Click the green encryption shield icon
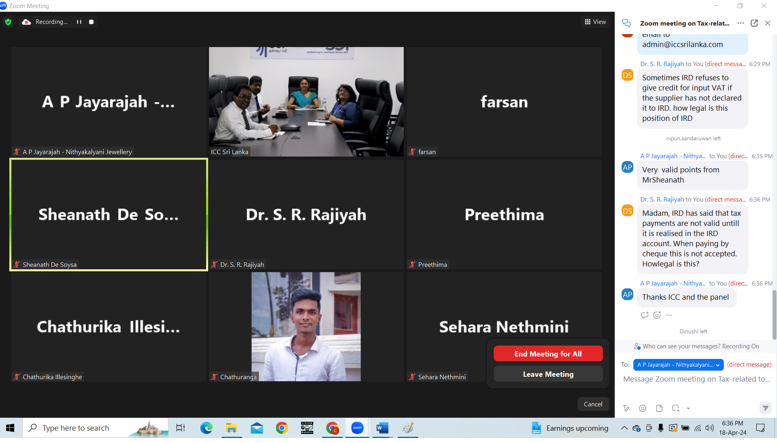 tap(8, 22)
